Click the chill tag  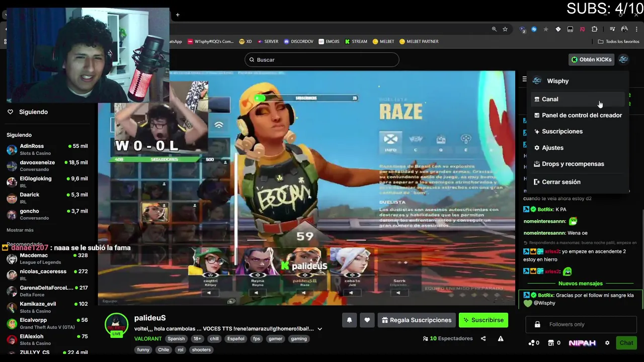click(x=214, y=339)
